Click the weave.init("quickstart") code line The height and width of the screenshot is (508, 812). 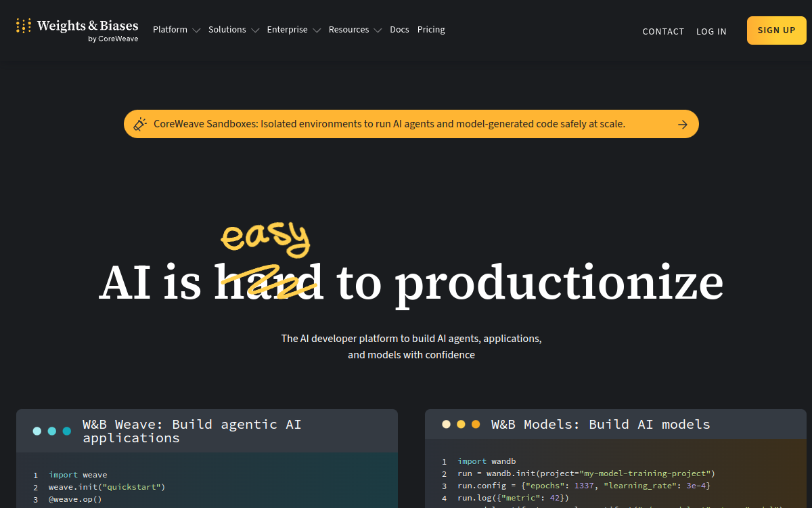pos(107,487)
